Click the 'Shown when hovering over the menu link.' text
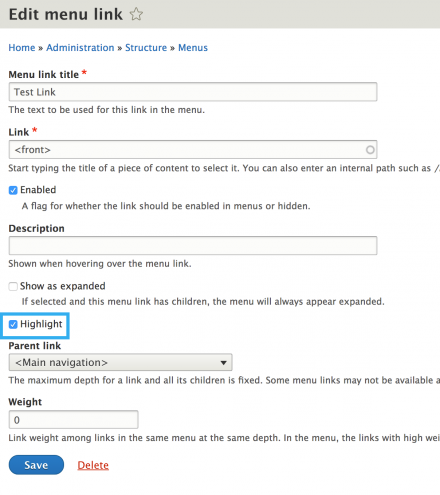The image size is (440, 495). 100,264
